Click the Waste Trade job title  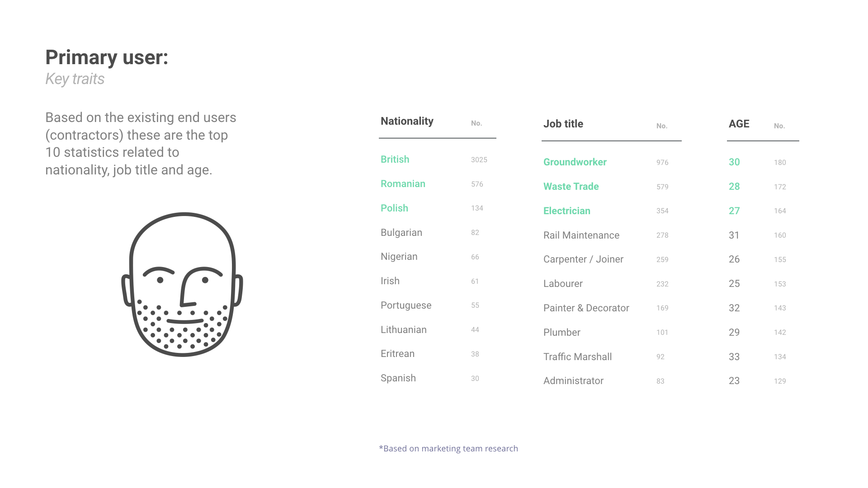coord(571,187)
